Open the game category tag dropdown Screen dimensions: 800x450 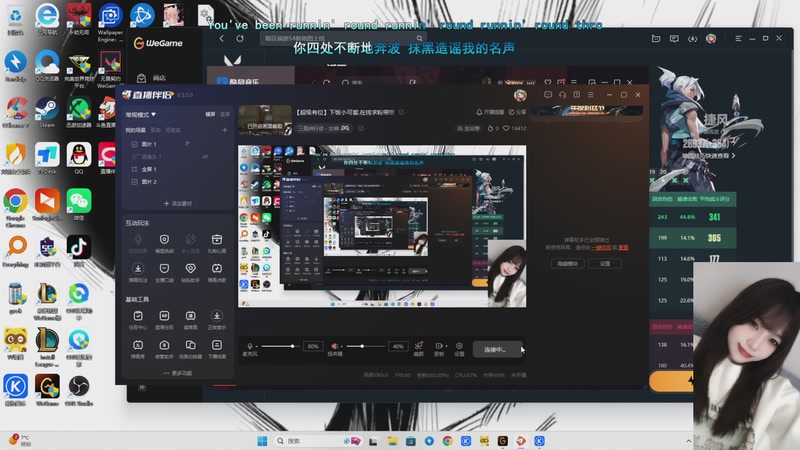324,129
